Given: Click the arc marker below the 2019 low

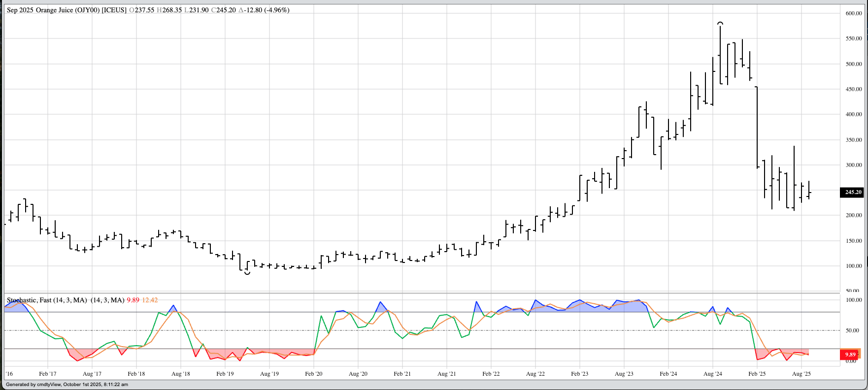Looking at the screenshot, I should (x=247, y=273).
